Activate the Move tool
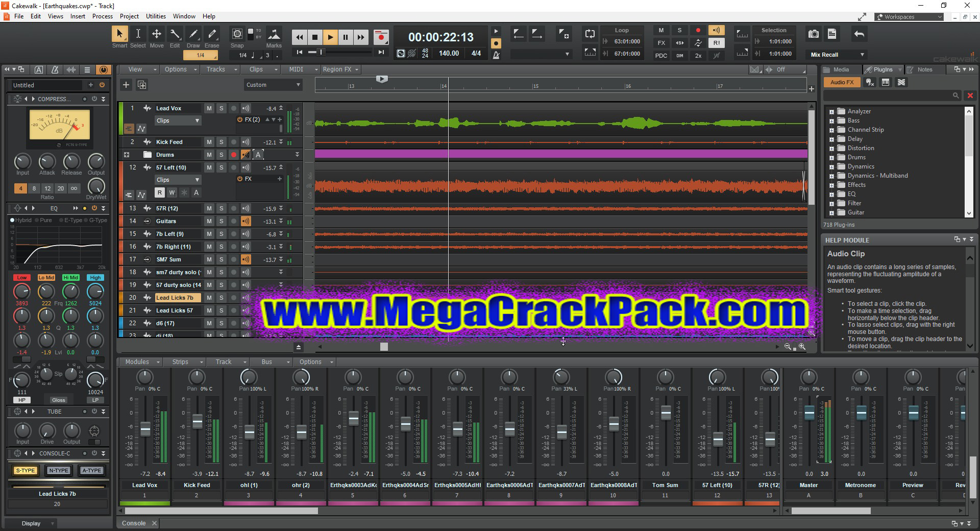Screen dimensions: 980x531 point(157,34)
